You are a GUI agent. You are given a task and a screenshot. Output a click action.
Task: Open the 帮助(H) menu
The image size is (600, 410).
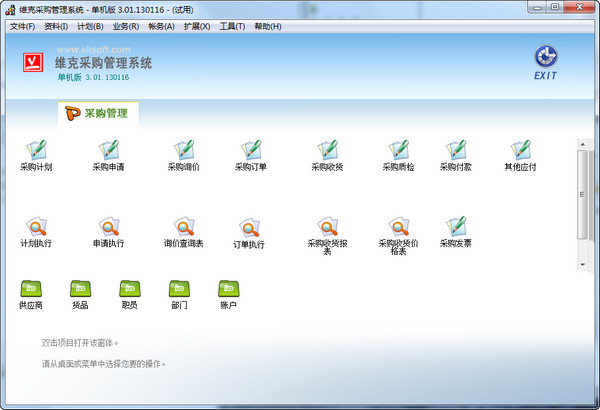coord(268,26)
